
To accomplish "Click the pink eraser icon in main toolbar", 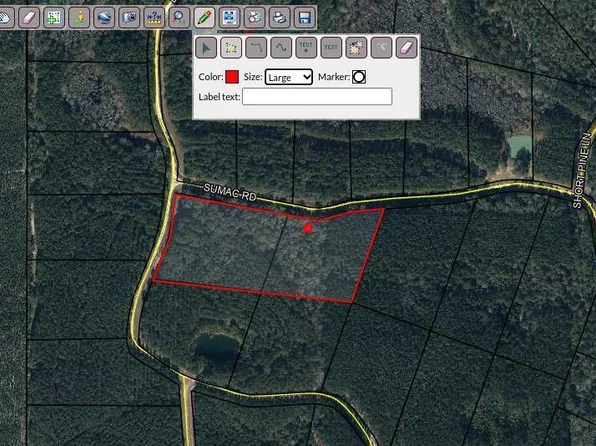I will coord(29,17).
